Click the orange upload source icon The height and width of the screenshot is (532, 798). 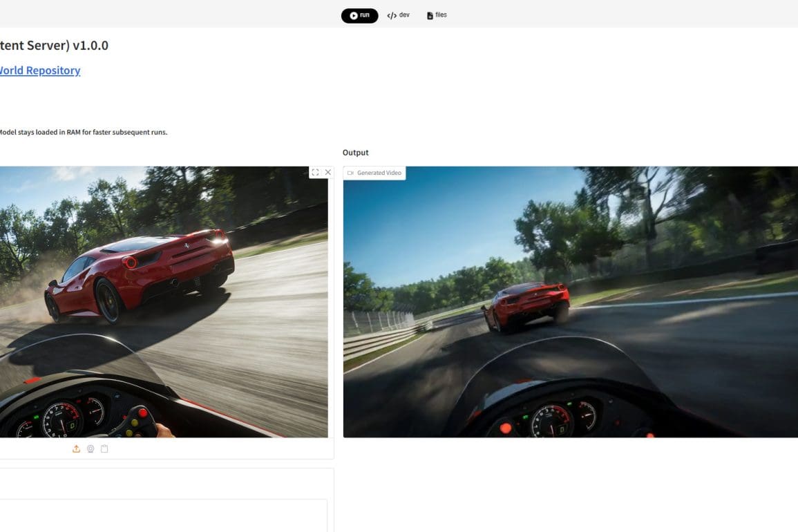(77, 449)
